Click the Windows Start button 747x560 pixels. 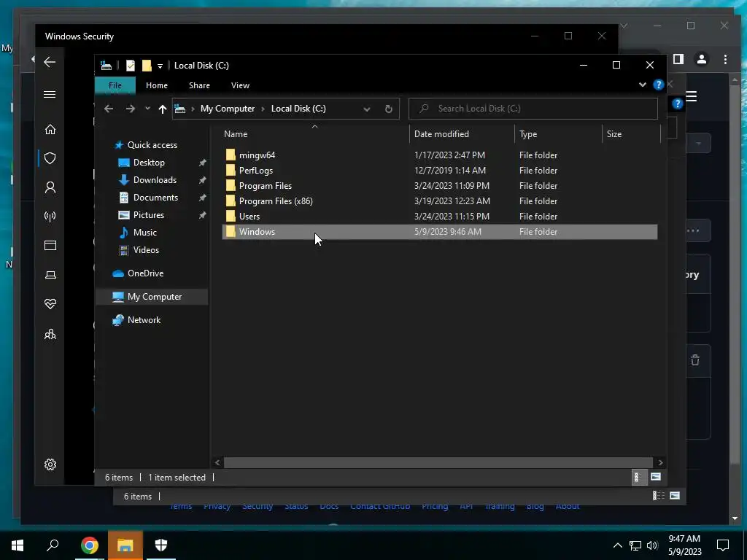coord(18,545)
